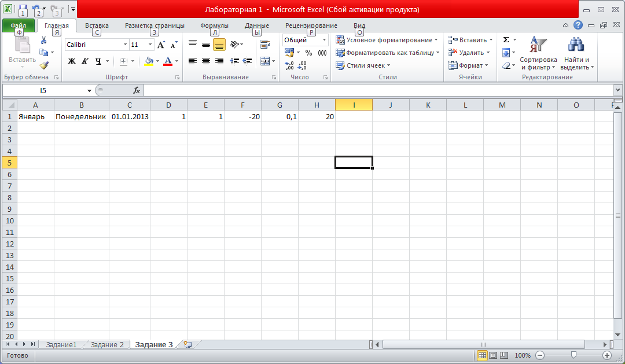Open the Общий number format dropdown
625x364 pixels.
click(324, 40)
